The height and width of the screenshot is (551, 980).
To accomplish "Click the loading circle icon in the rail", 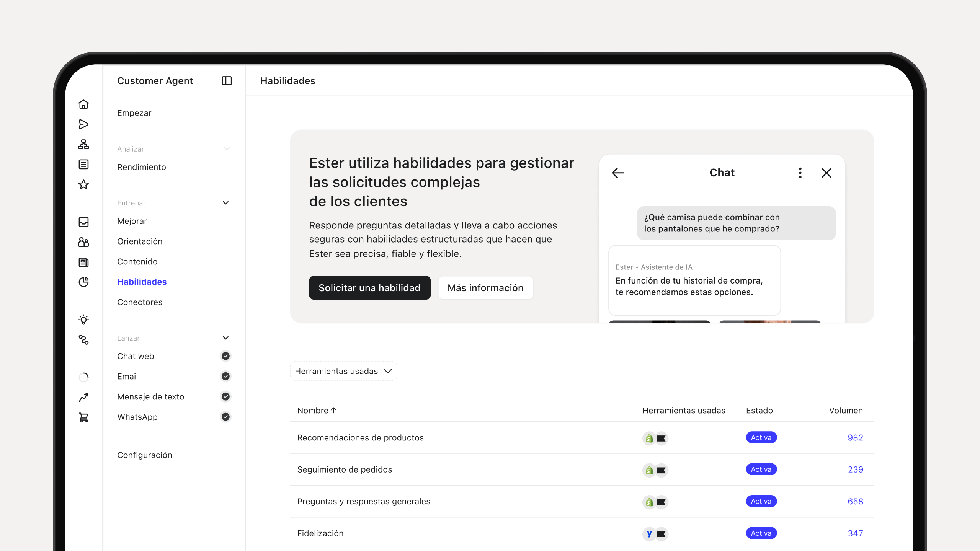I will [x=83, y=377].
